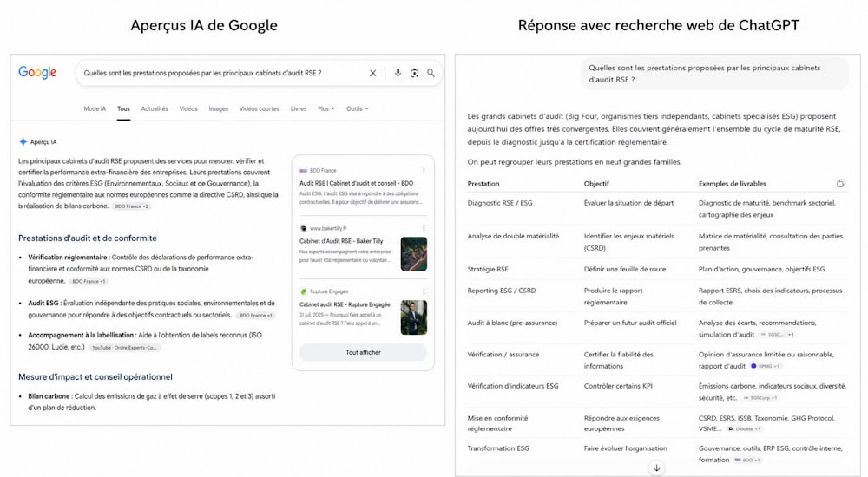Click table cell 'Vérification d'indicateurs ESG'
The height and width of the screenshot is (477, 868).
click(x=513, y=386)
